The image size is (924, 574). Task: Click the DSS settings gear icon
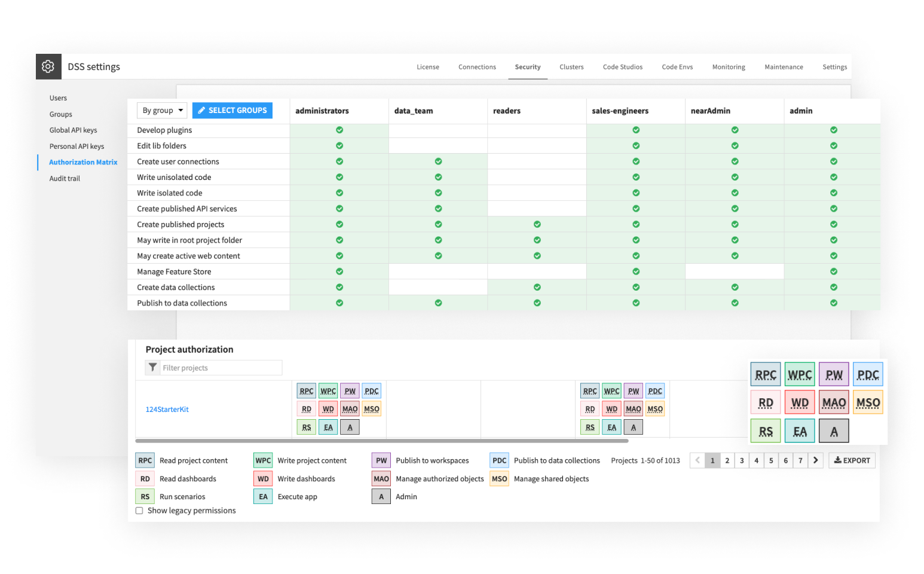tap(48, 66)
